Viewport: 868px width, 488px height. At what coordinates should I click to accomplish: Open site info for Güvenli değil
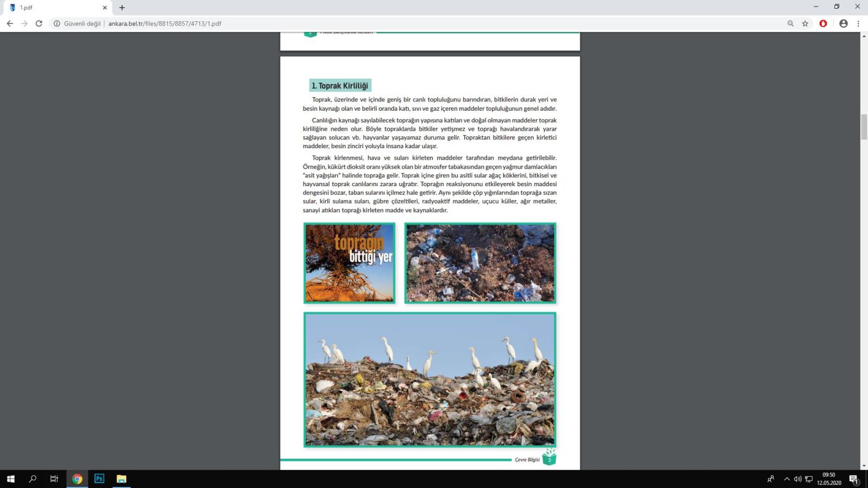(x=78, y=23)
